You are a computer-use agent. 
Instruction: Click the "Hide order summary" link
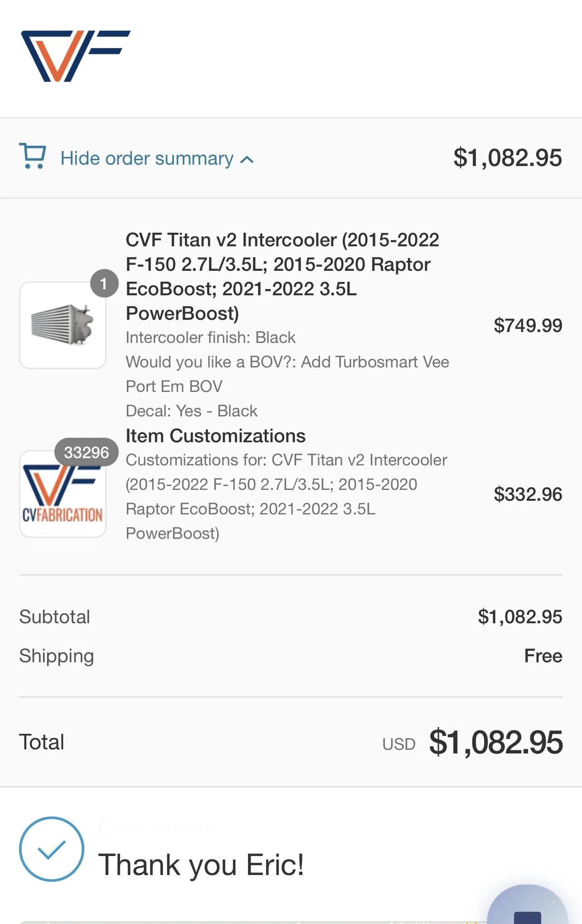[147, 159]
